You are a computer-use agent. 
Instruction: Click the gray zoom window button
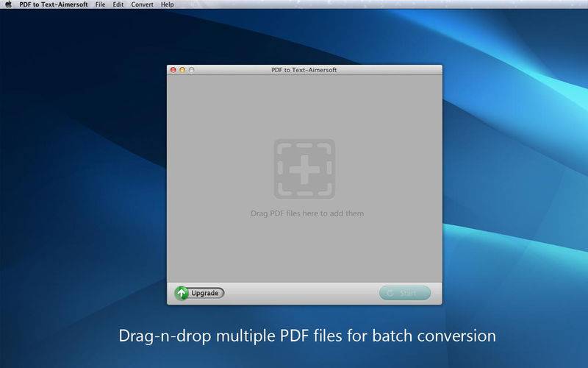(192, 70)
